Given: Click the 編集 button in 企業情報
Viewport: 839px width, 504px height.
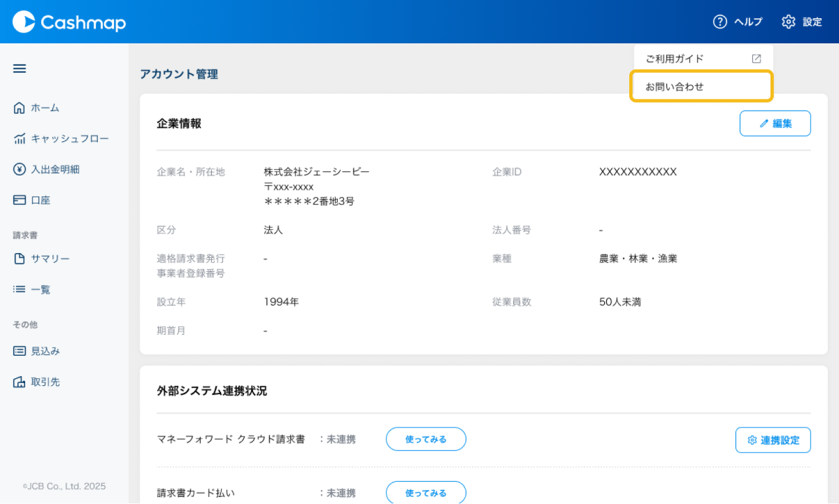Looking at the screenshot, I should tap(775, 123).
